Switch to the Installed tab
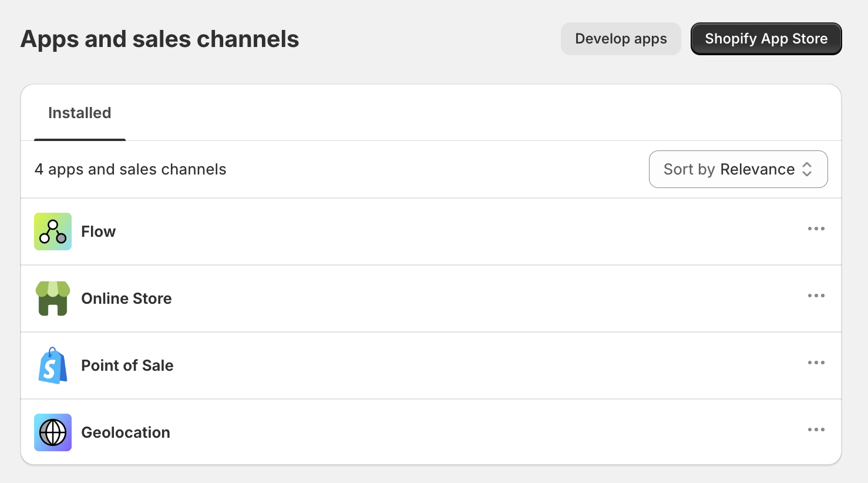The width and height of the screenshot is (868, 483). (x=79, y=113)
